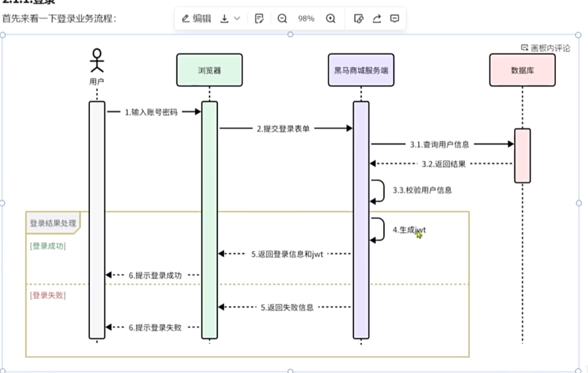Select the 浏览器 green box
The height and width of the screenshot is (373, 588).
coord(209,70)
